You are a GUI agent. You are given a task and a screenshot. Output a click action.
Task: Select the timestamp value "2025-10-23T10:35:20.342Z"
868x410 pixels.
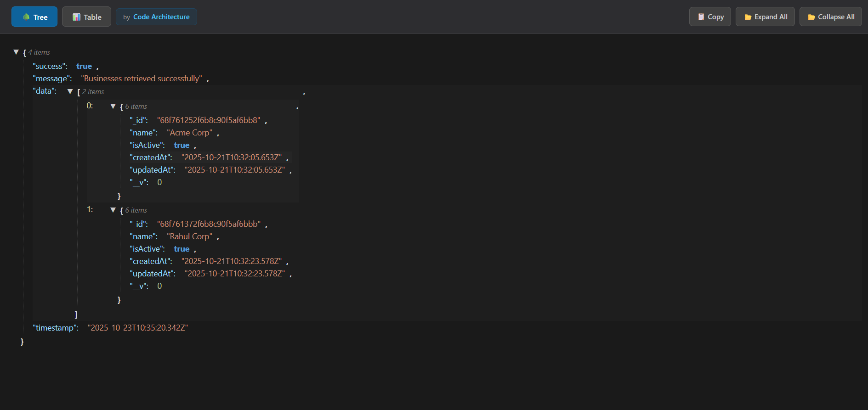click(x=138, y=327)
